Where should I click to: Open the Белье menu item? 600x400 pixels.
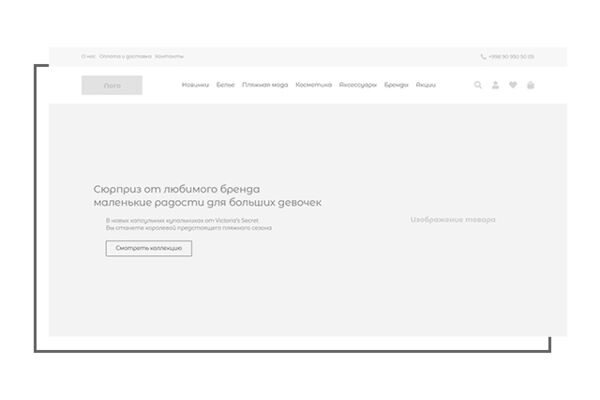225,85
